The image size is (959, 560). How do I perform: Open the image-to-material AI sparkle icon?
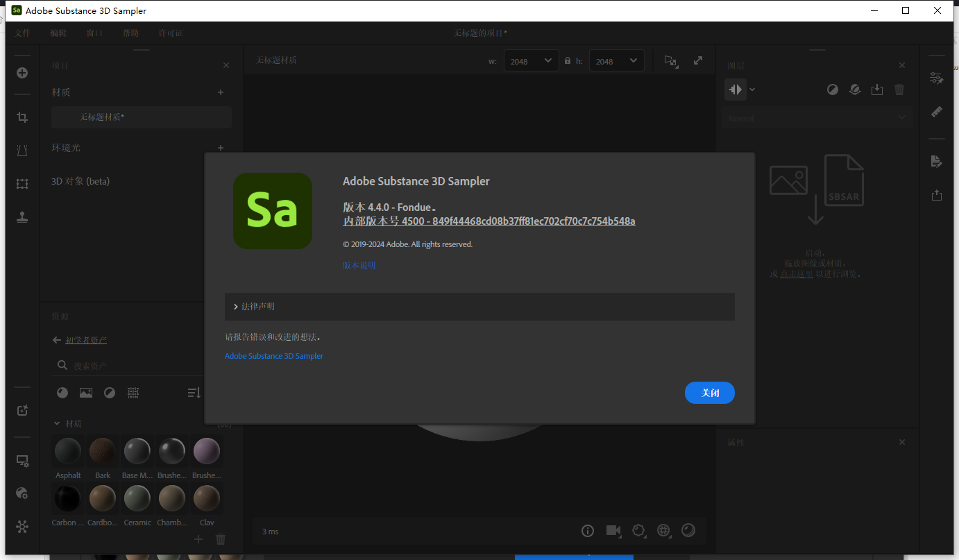pyautogui.click(x=22, y=410)
